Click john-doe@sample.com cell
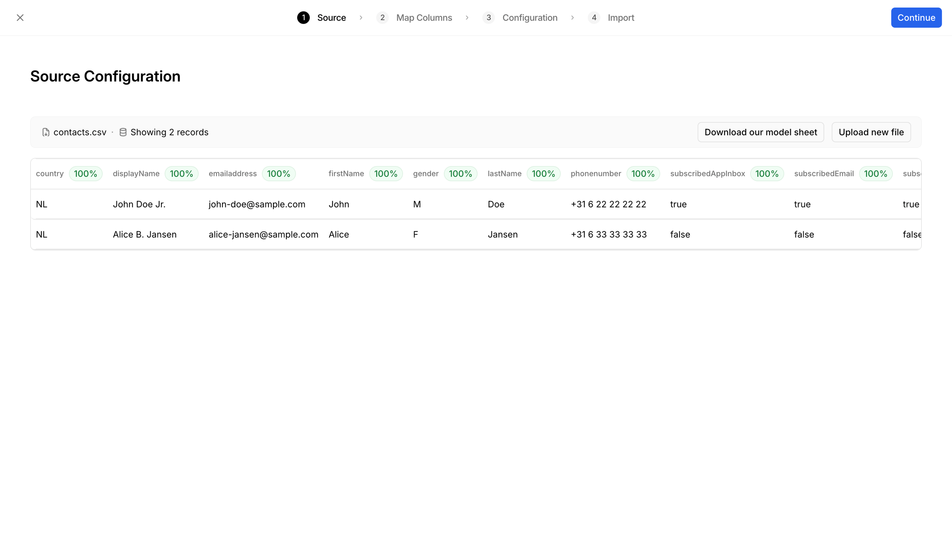 tap(257, 204)
